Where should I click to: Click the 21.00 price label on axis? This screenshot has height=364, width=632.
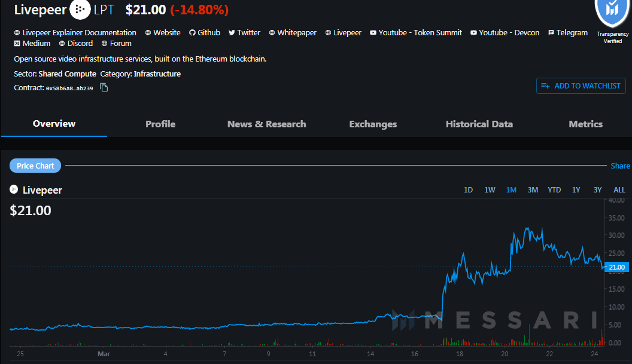(616, 267)
